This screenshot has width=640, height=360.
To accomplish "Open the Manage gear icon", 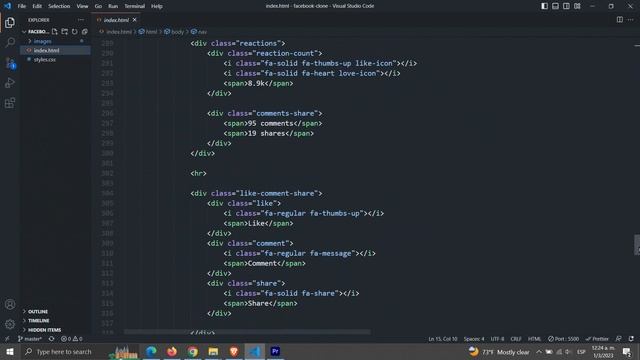I will 10,324.
